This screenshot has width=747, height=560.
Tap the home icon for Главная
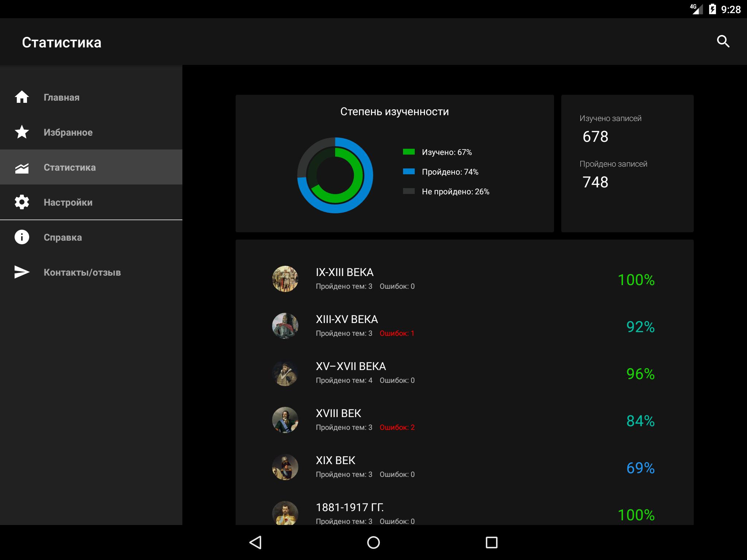(x=22, y=97)
